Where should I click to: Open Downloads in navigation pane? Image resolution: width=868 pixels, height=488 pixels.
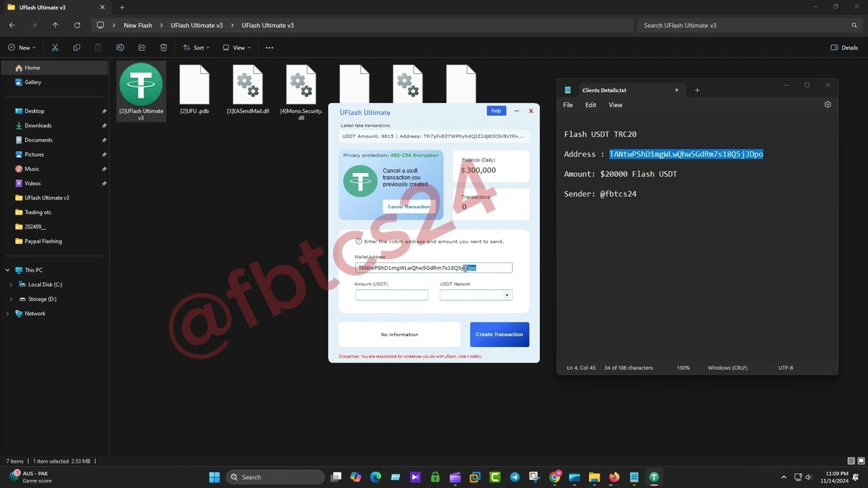(54, 125)
